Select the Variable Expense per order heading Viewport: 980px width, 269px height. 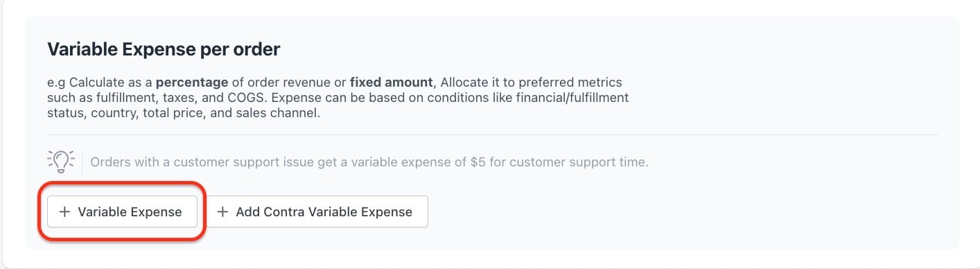click(164, 49)
